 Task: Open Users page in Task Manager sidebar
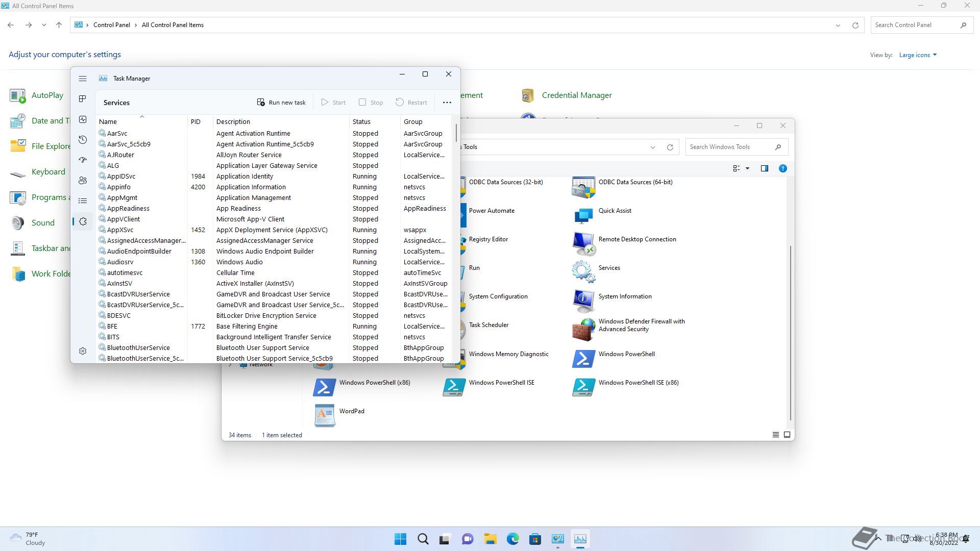point(83,181)
